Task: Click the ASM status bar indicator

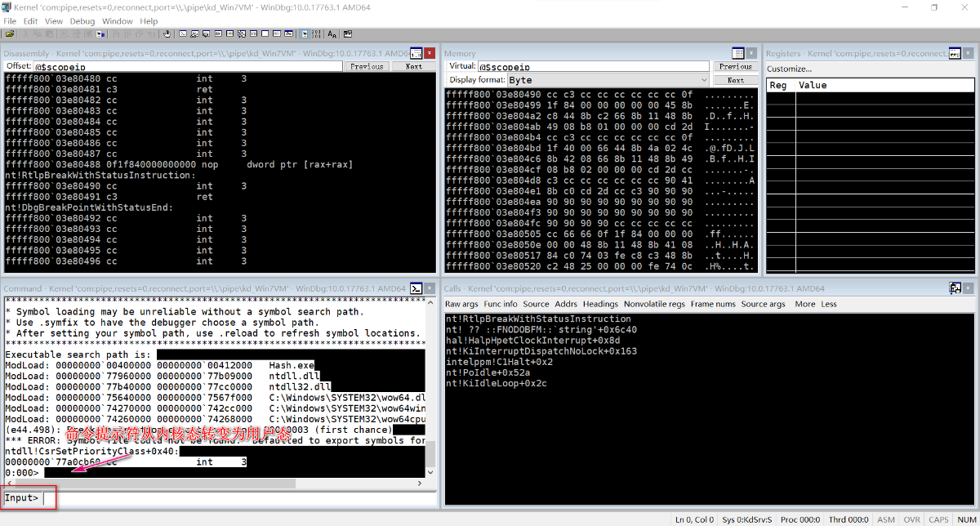Action: coord(886,519)
